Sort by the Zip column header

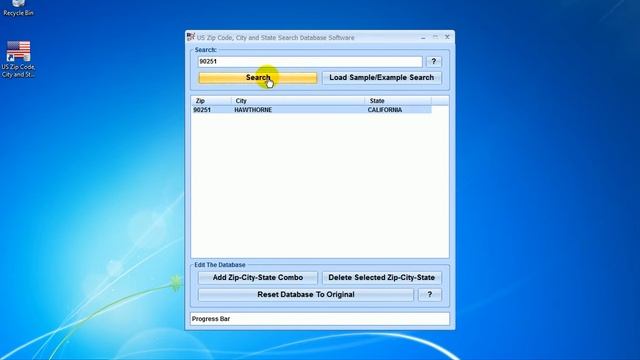211,100
